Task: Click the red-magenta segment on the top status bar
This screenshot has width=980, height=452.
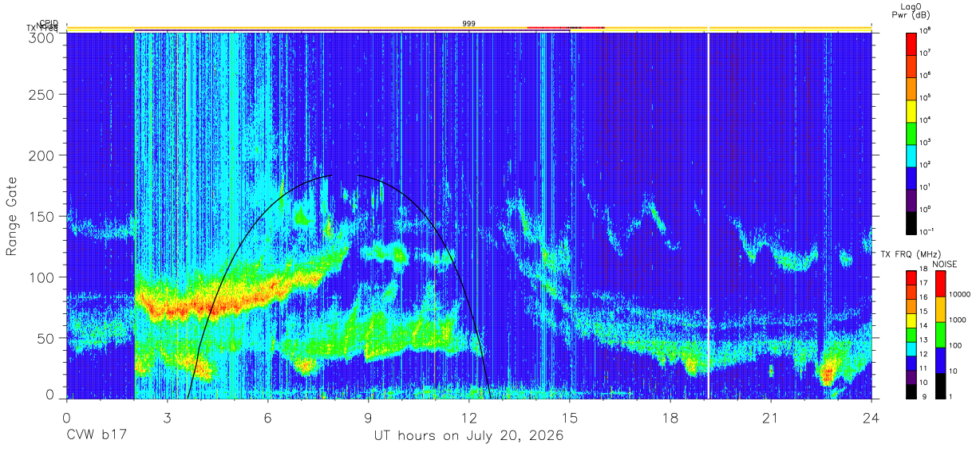Action: click(566, 28)
